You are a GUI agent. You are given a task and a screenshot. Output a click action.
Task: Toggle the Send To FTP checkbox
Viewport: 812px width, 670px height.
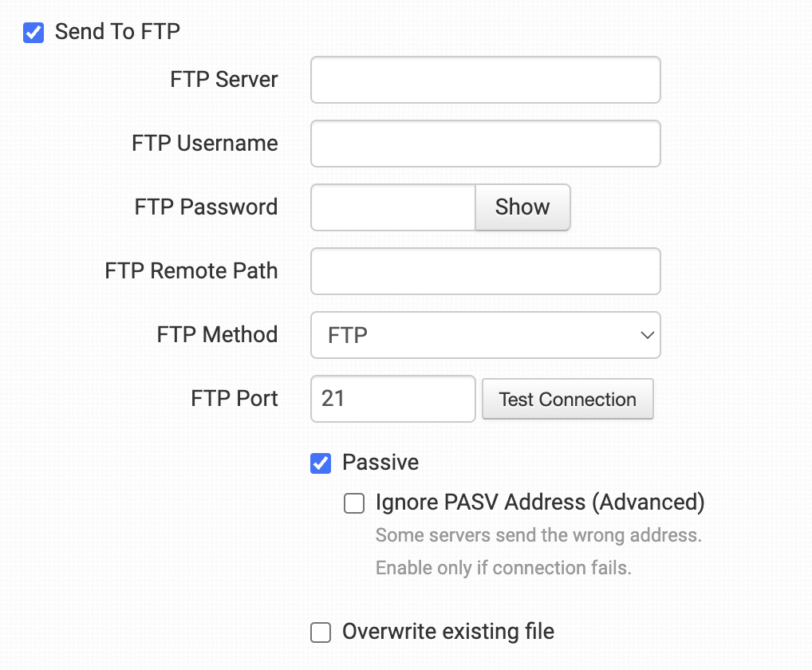point(34,33)
